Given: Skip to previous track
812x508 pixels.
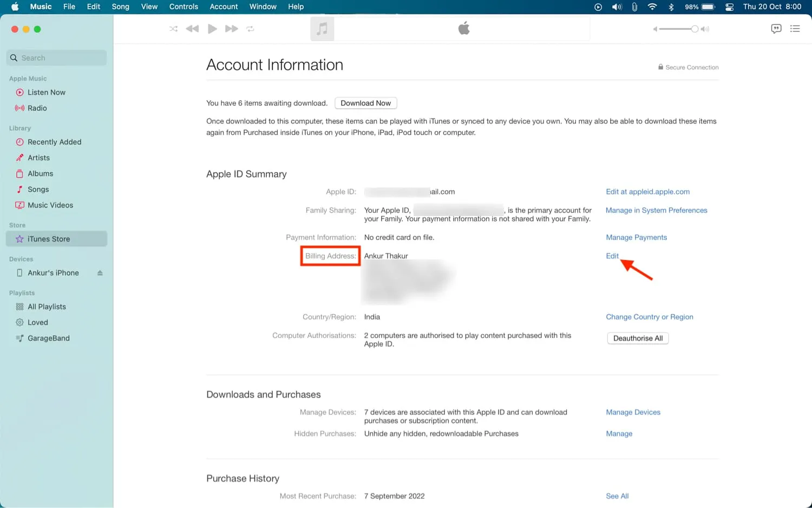Looking at the screenshot, I should 192,29.
